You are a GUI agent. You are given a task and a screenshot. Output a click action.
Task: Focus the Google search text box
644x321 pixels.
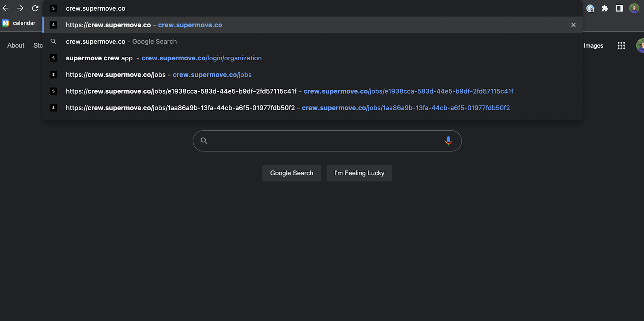(x=322, y=141)
